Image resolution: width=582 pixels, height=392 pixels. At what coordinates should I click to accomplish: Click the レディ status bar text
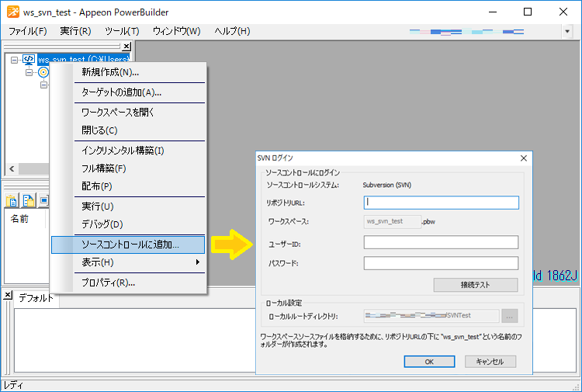pos(13,385)
